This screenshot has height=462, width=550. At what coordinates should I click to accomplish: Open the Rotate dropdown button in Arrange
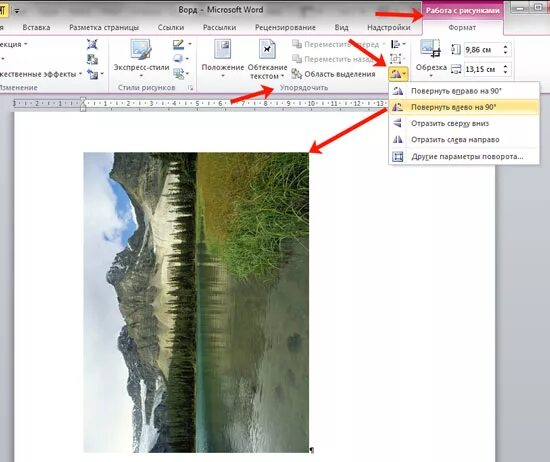click(x=398, y=74)
